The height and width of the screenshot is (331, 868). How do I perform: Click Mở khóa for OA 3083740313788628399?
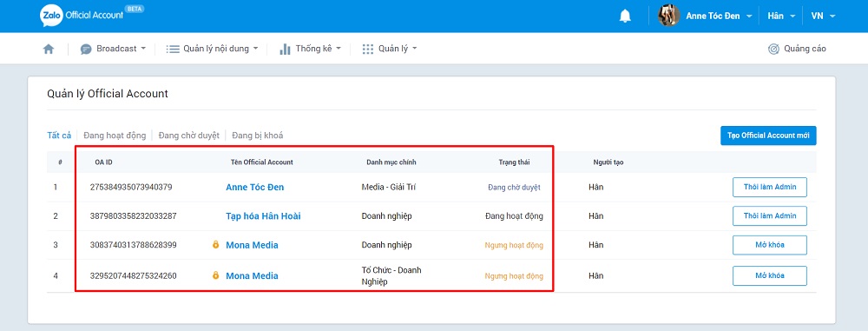[x=769, y=244]
